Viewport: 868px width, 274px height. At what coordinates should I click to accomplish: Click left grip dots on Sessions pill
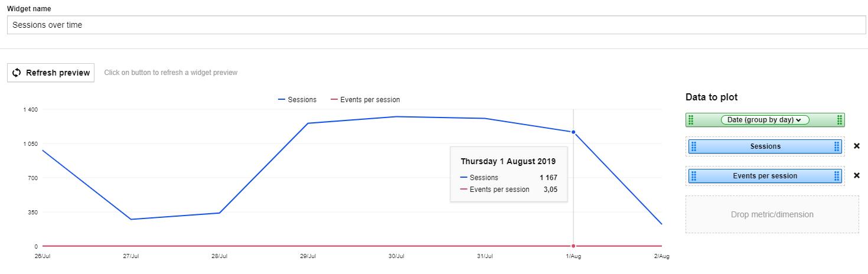click(694, 146)
